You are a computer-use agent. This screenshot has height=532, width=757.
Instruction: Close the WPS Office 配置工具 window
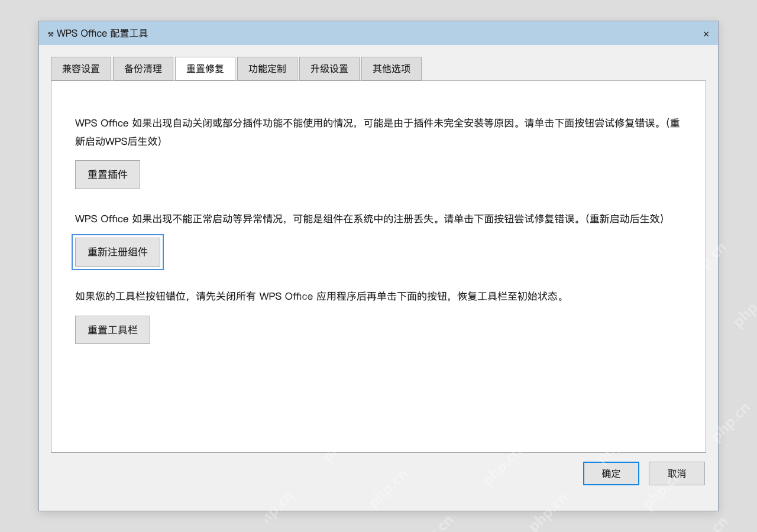point(706,34)
